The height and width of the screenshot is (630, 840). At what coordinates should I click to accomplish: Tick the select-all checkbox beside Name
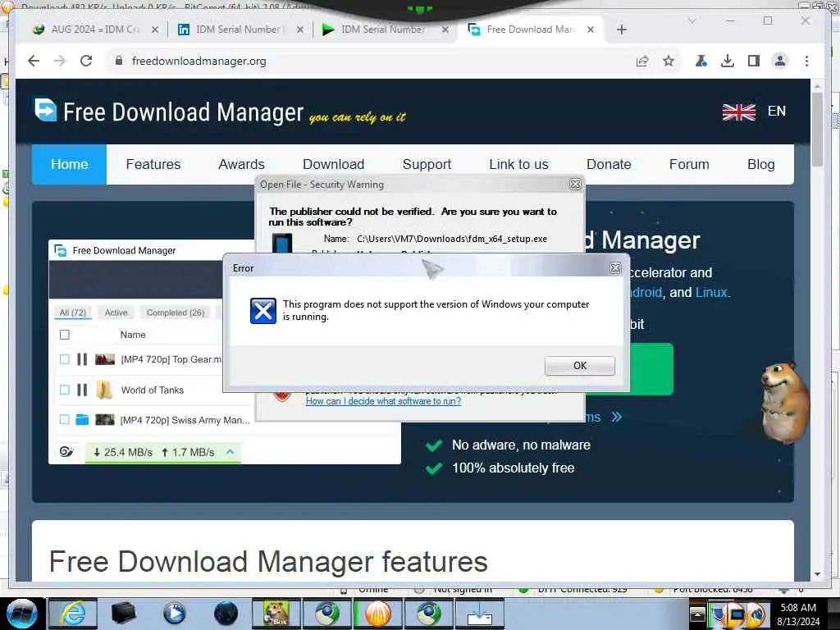tap(65, 335)
